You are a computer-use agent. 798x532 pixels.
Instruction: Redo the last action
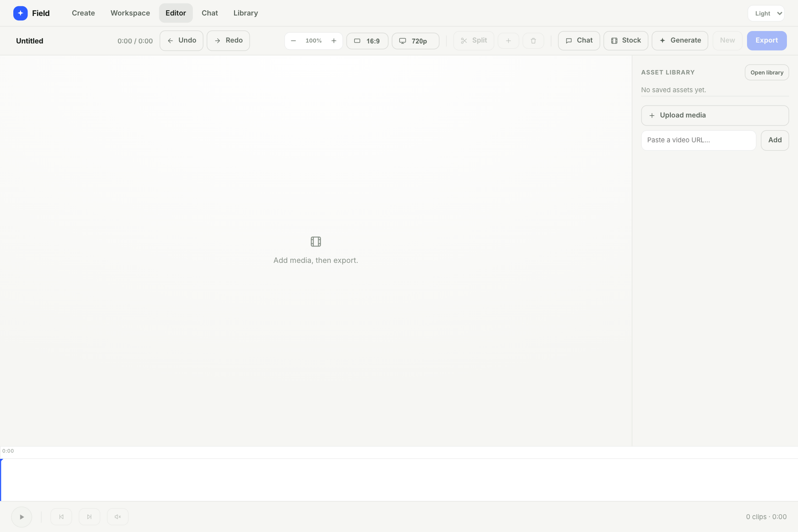coord(228,41)
